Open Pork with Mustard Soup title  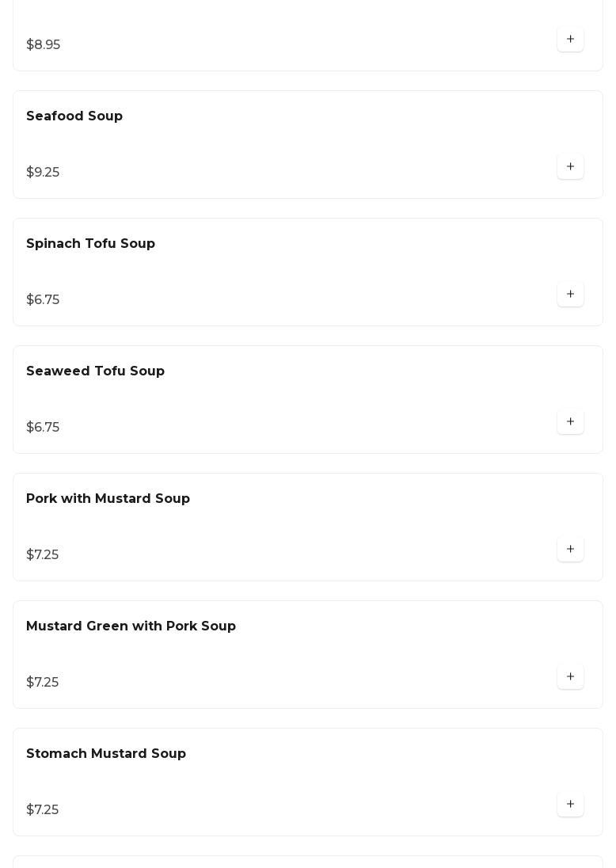(x=108, y=499)
